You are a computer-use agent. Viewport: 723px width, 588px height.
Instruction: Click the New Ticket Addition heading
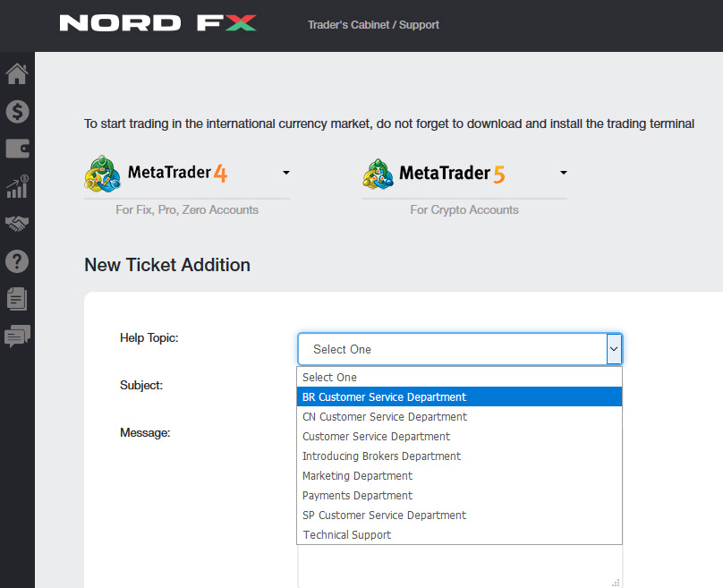pos(167,265)
